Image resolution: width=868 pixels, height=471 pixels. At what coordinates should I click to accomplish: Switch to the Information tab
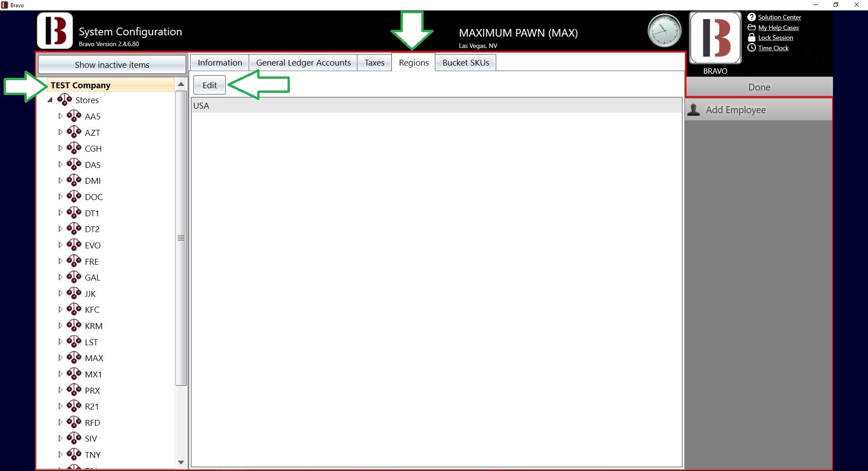(220, 62)
